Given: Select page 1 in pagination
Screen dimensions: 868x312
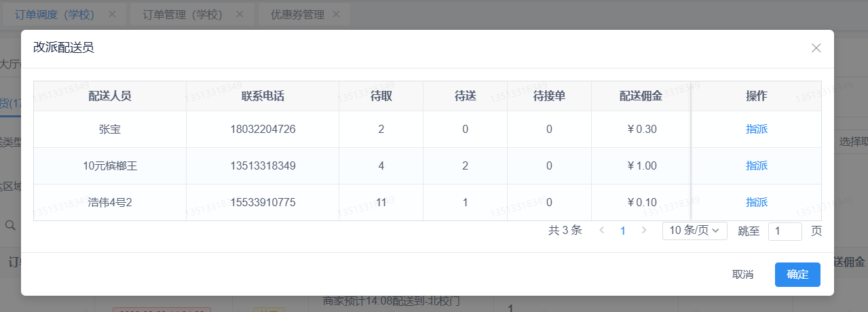Looking at the screenshot, I should (623, 231).
